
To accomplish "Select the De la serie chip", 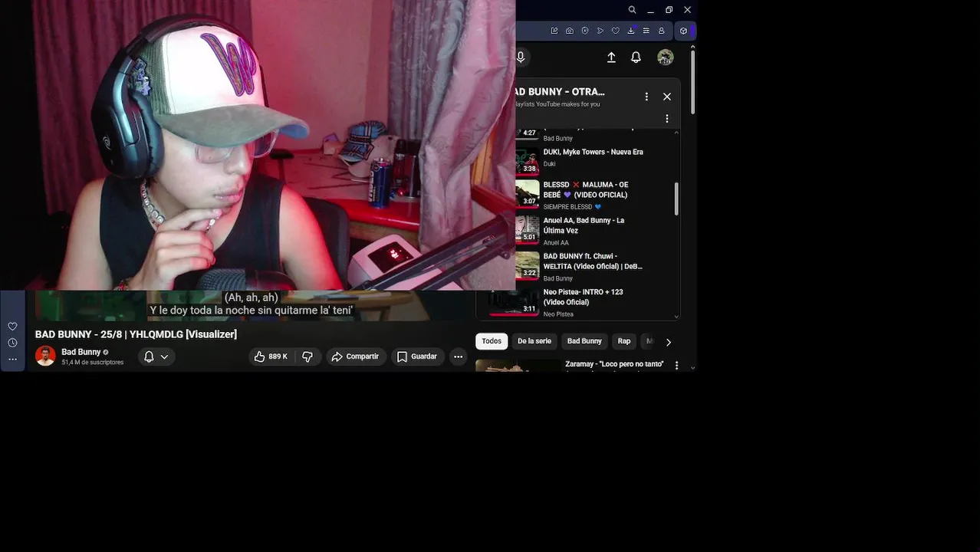I will point(534,341).
